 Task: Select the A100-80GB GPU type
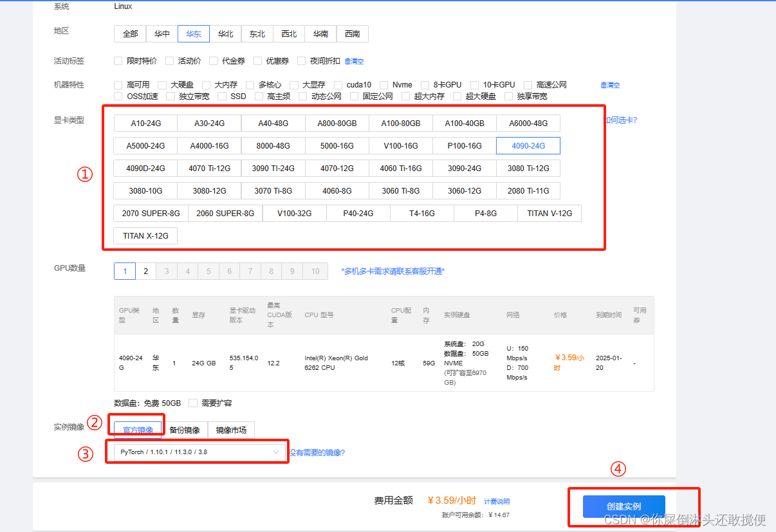(400, 124)
